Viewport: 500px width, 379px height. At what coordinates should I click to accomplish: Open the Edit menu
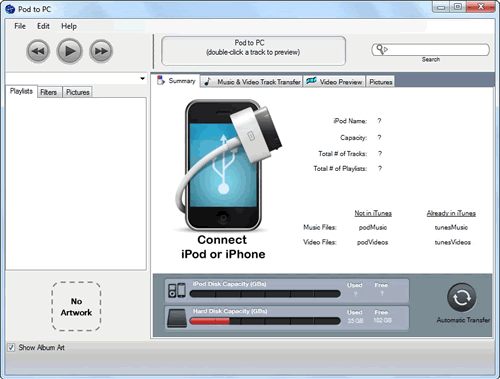[43, 26]
